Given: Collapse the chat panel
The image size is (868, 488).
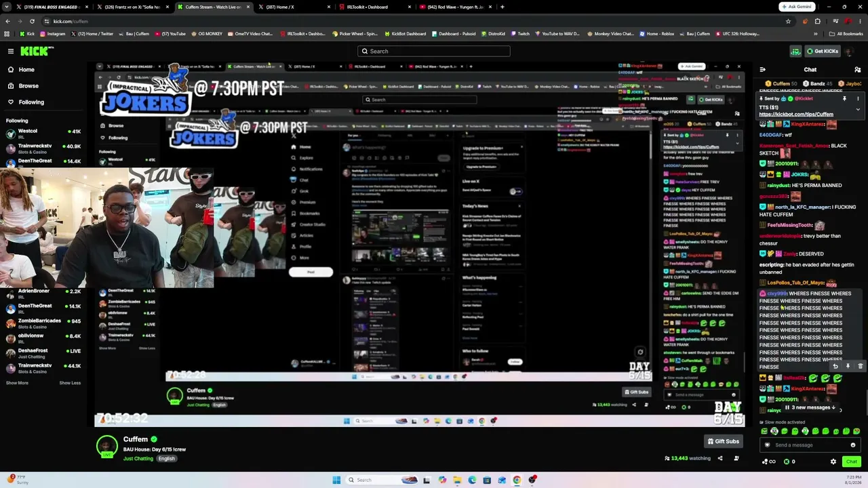Looking at the screenshot, I should 763,69.
